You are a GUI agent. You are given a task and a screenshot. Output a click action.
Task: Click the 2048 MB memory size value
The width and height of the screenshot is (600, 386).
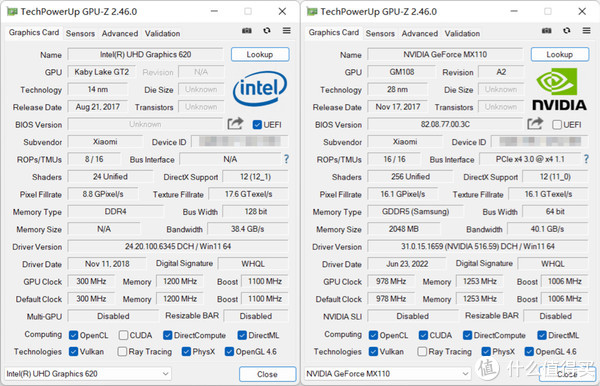404,229
